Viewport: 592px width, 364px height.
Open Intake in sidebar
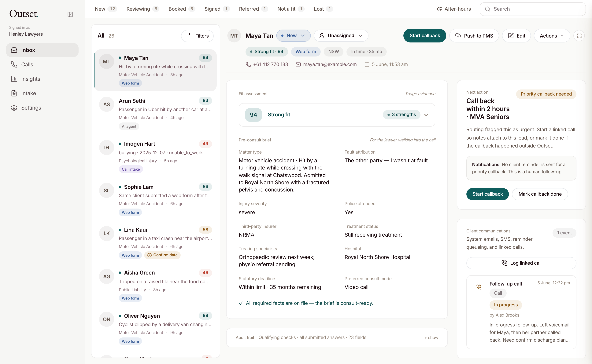42,93
